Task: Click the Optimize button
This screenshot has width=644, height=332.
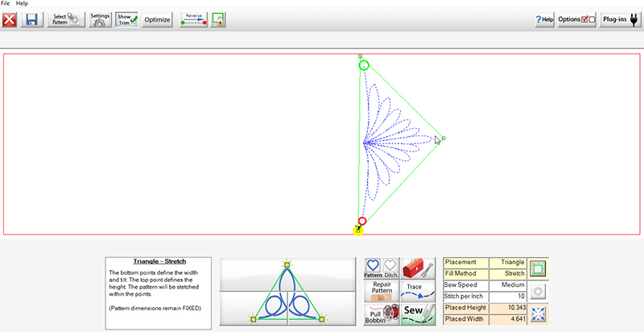Action: click(157, 19)
